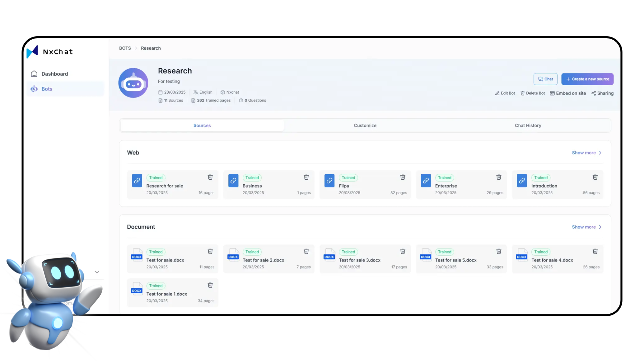644x362 pixels.
Task: Expand Web section with Show more
Action: click(x=586, y=153)
